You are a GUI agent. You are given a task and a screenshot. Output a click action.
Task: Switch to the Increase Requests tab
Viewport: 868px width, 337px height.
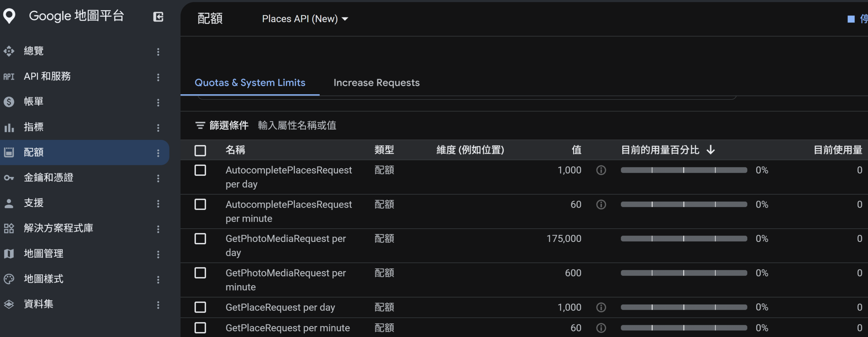(x=376, y=82)
